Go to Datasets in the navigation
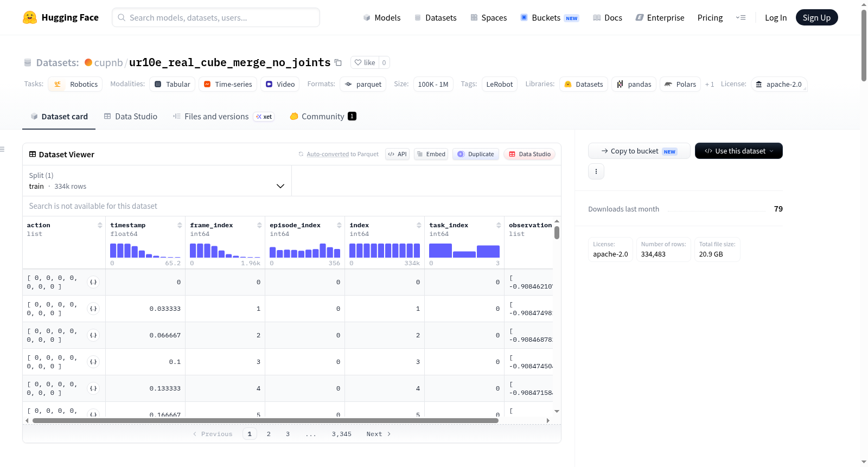 tap(435, 17)
